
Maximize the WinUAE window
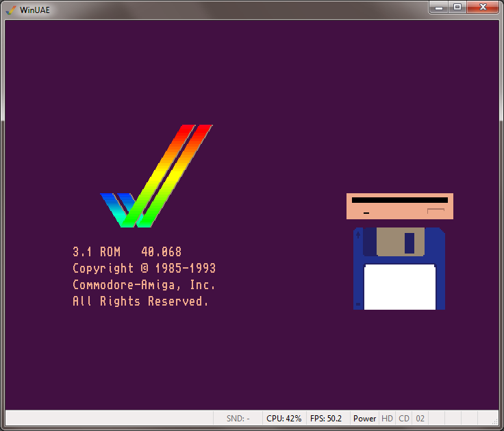click(x=457, y=8)
